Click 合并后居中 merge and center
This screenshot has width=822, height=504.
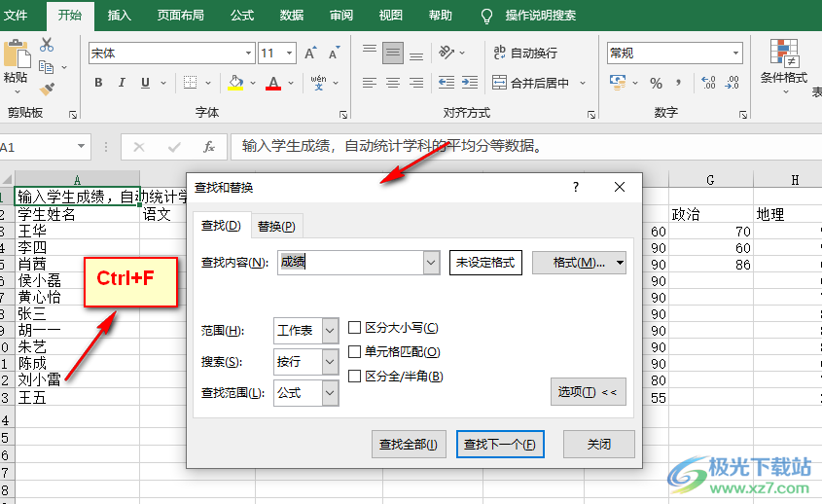(531, 83)
